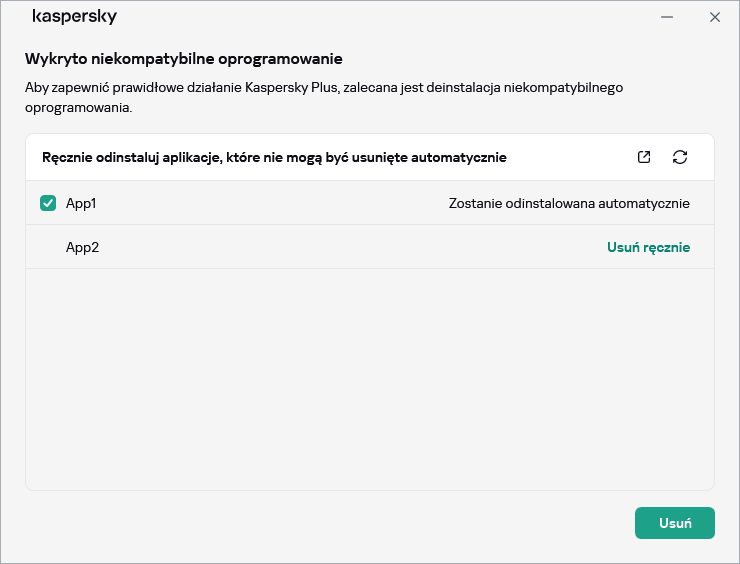This screenshot has width=740, height=564.
Task: Click the Kaspersky logo
Action: [74, 17]
